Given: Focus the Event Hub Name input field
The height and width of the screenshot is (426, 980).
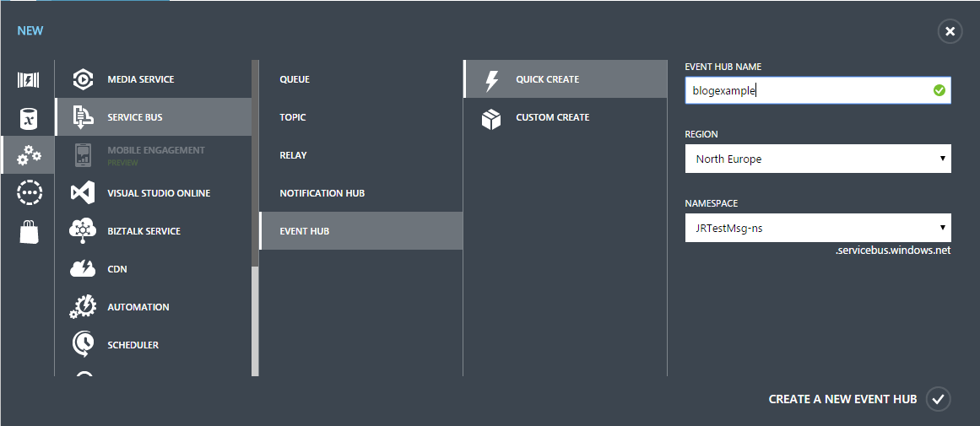Looking at the screenshot, I should tap(818, 90).
